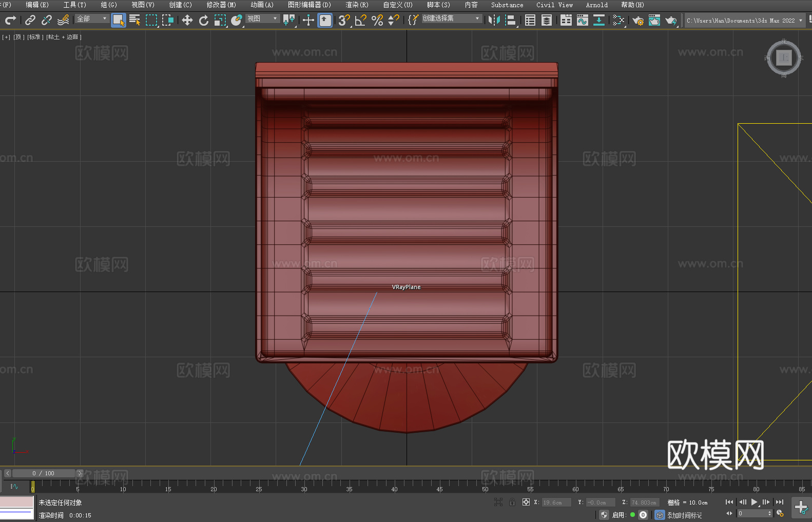The width and height of the screenshot is (812, 522).
Task: Click viewport [+] general label menu
Action: pyautogui.click(x=6, y=37)
